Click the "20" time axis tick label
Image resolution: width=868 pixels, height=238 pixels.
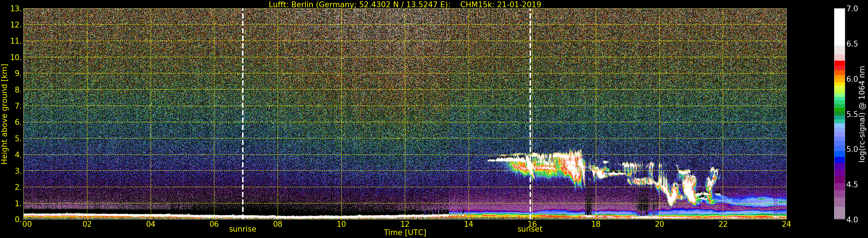(659, 224)
